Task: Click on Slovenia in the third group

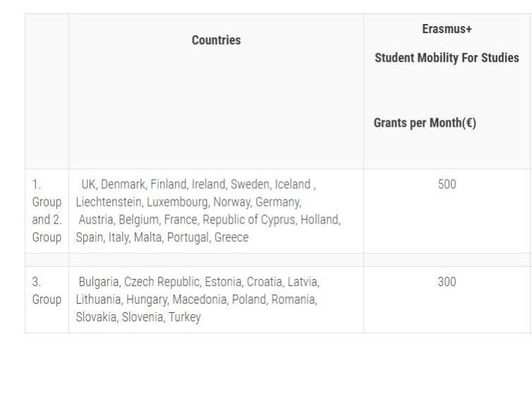Action: click(x=143, y=317)
